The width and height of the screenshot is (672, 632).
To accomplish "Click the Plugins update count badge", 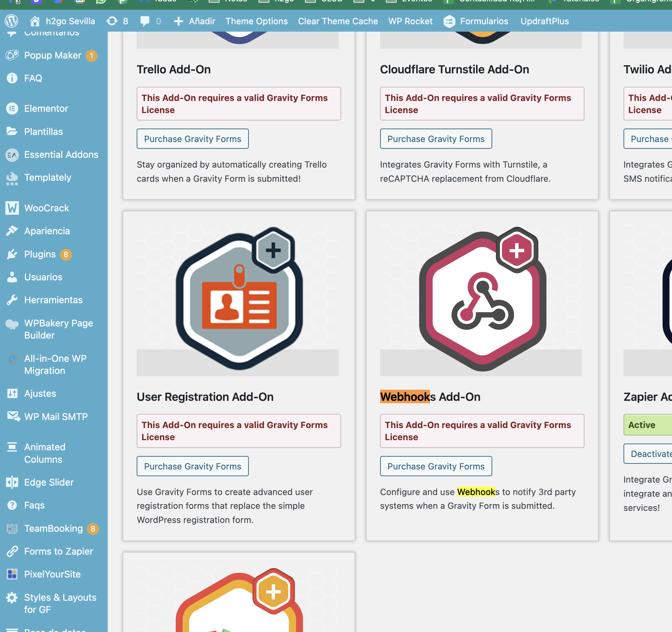I will [66, 254].
